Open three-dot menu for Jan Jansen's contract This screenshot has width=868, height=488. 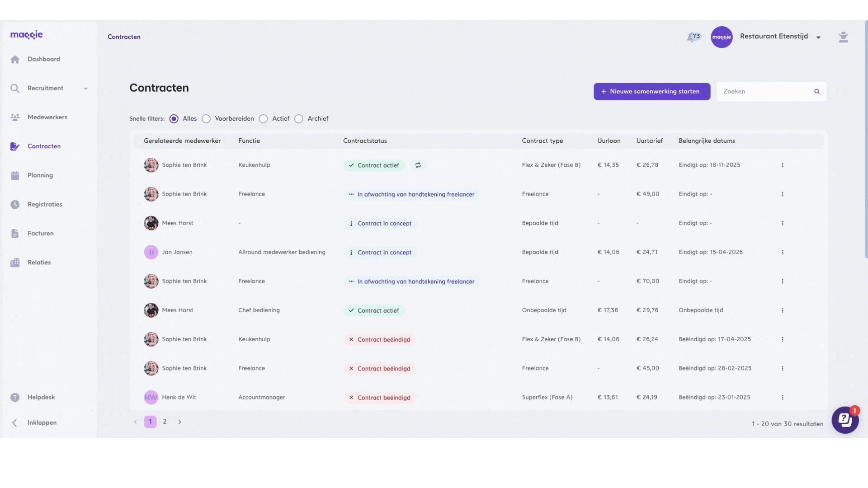point(783,252)
